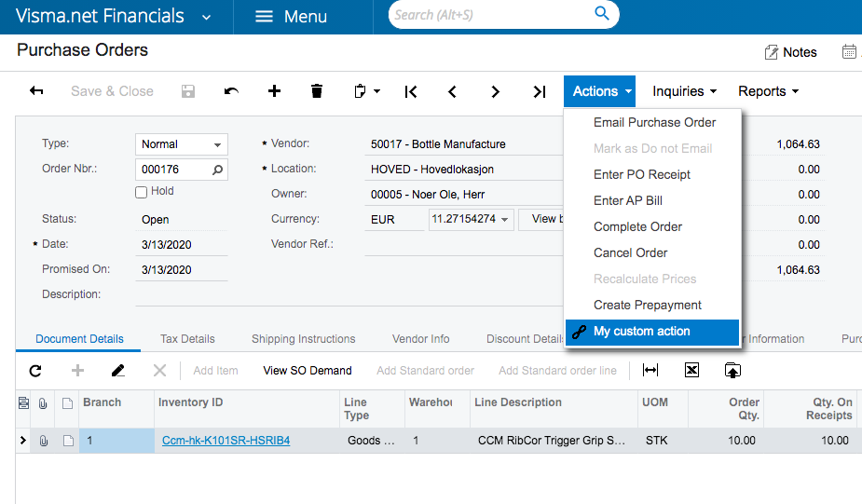Click fit-to-width columns icon in grid toolbar
The width and height of the screenshot is (862, 504).
coord(650,371)
